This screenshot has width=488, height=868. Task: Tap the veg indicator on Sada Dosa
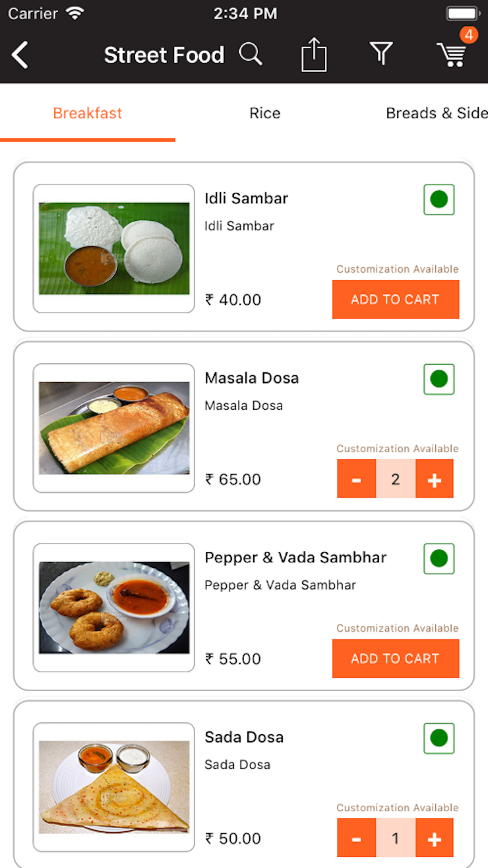point(439,738)
